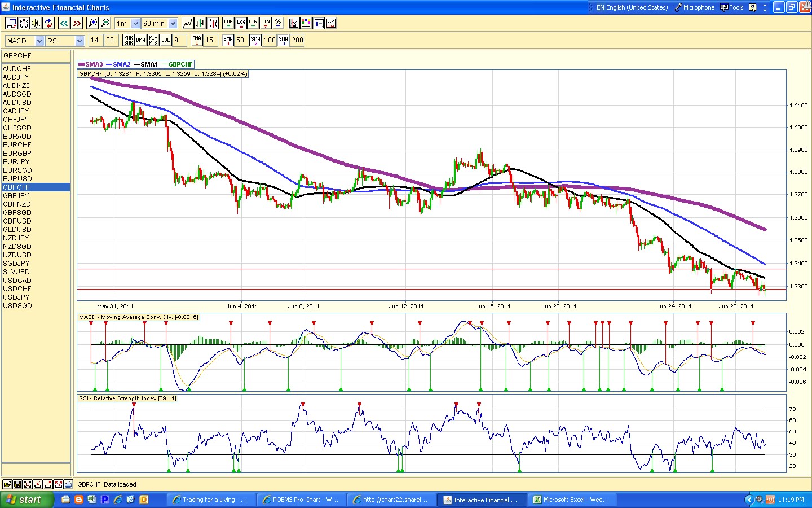Toggle the PAR SAR indicator
This screenshot has width=812, height=508.
(129, 40)
